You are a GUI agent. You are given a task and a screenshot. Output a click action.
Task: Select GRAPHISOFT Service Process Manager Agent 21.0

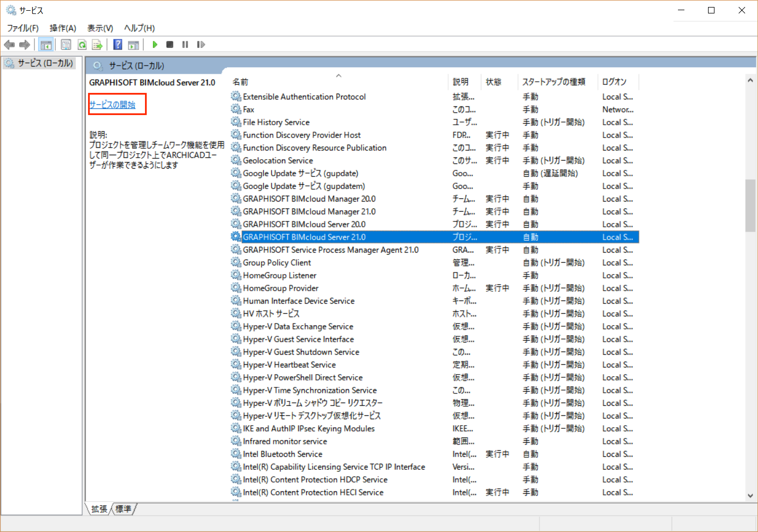[435, 250]
